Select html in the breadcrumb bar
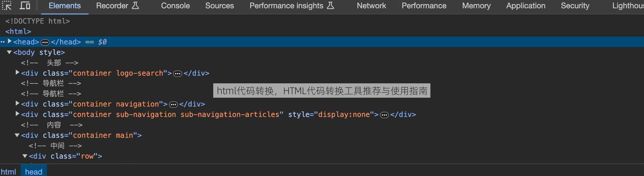The image size is (644, 176). (x=8, y=172)
